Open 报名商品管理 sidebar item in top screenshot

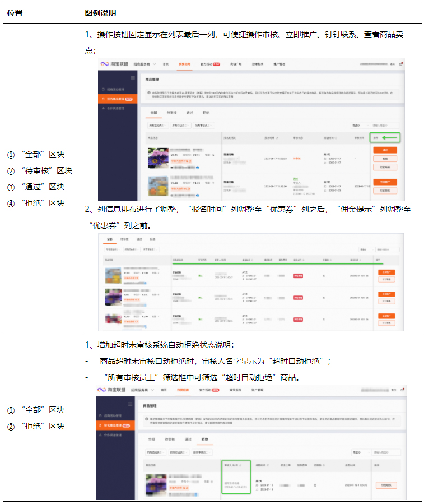[x=118, y=99]
